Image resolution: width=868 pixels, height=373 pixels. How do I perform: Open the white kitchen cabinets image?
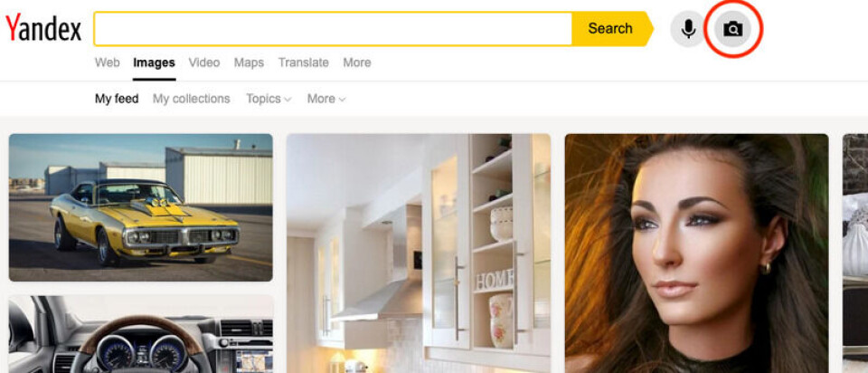[x=419, y=253]
